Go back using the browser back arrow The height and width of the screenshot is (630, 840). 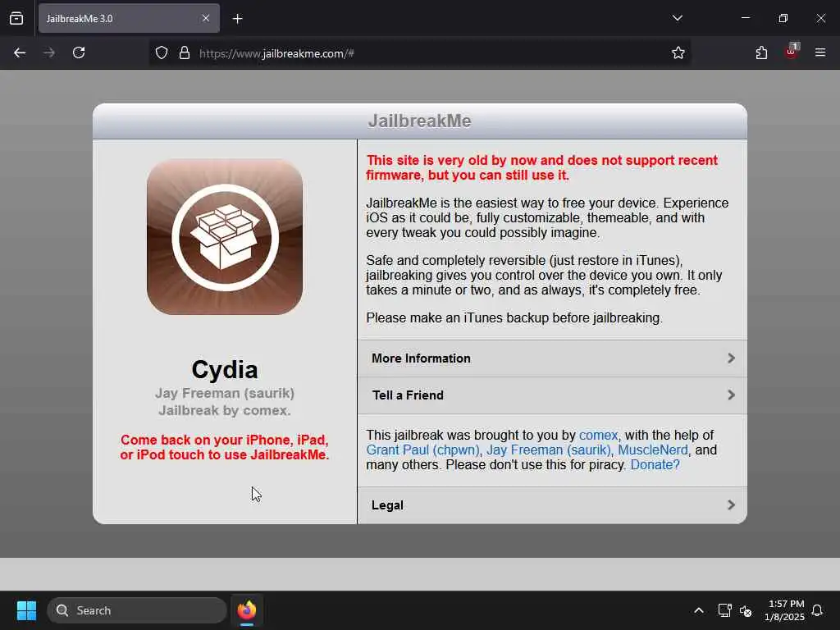(x=20, y=52)
